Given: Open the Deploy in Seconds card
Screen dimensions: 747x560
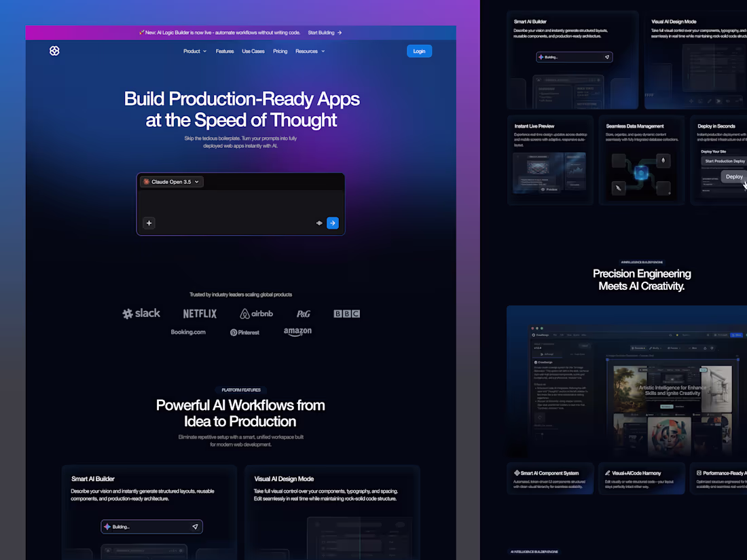Looking at the screenshot, I should [719, 160].
